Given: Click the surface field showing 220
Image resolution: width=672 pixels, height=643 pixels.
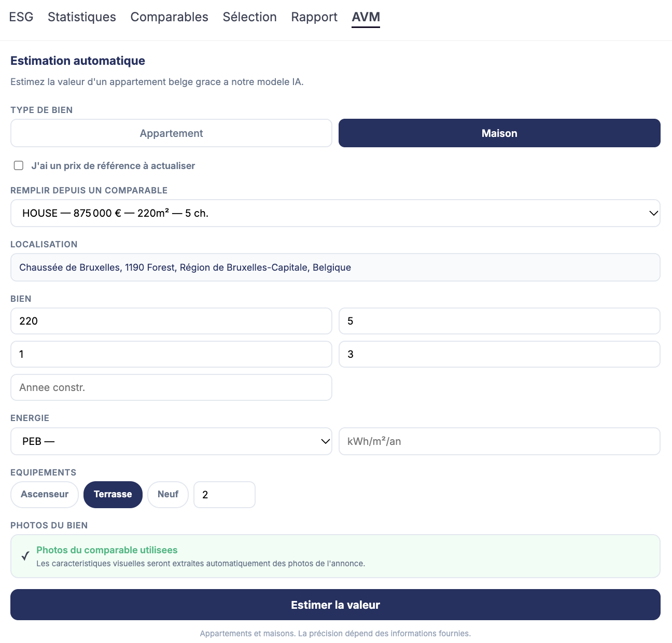Looking at the screenshot, I should click(171, 321).
